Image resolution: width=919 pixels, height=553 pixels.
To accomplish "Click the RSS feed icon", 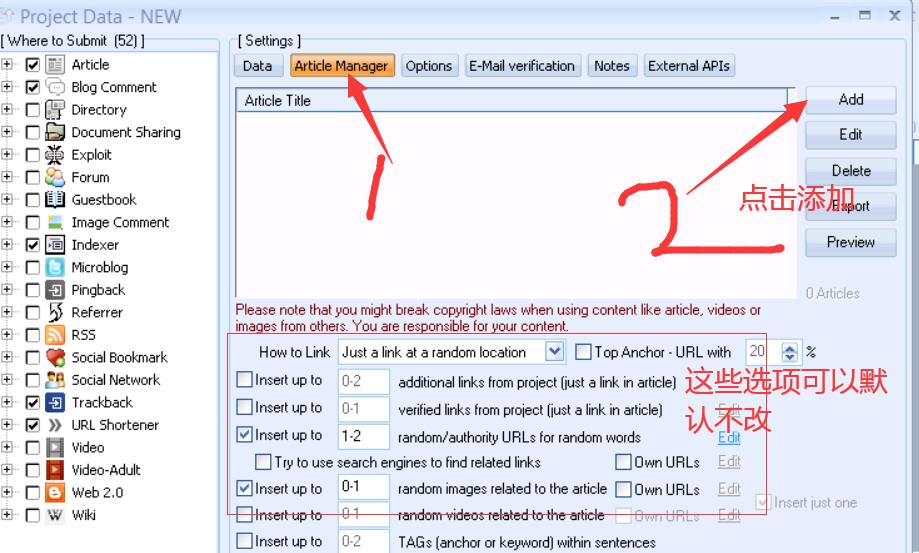I will click(x=56, y=335).
